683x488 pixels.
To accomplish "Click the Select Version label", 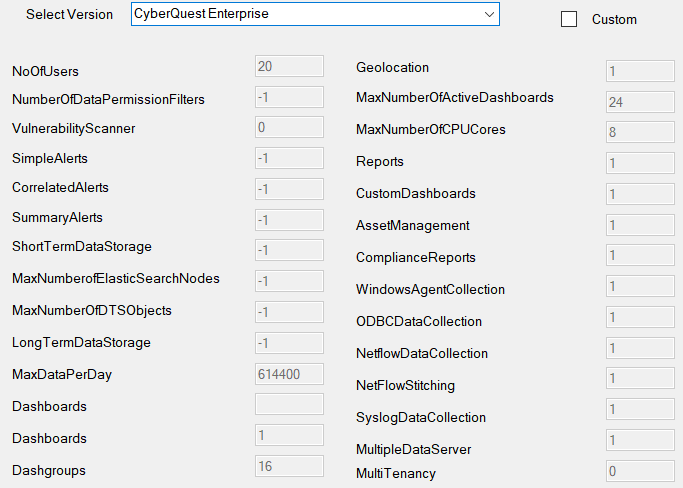I will [x=69, y=14].
